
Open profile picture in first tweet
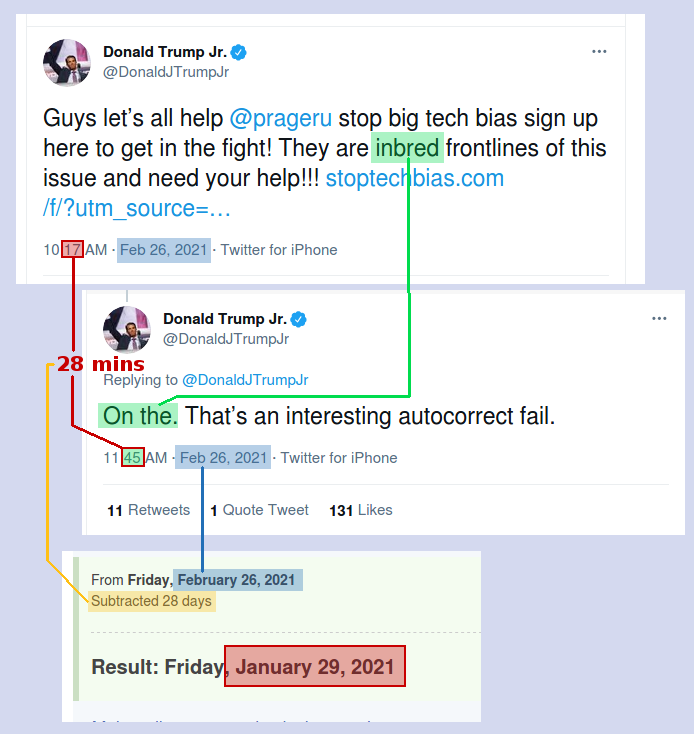coord(66,63)
